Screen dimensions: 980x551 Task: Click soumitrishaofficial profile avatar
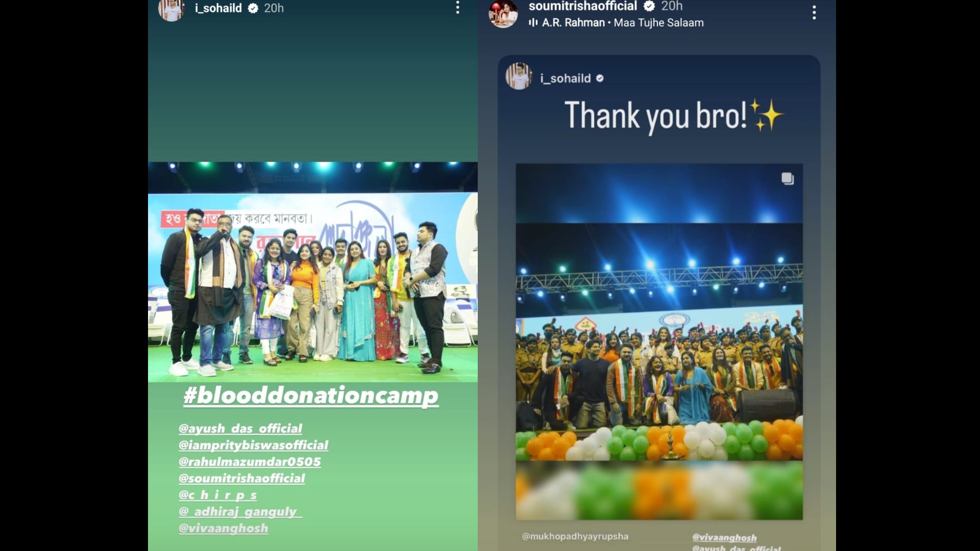[x=503, y=14]
